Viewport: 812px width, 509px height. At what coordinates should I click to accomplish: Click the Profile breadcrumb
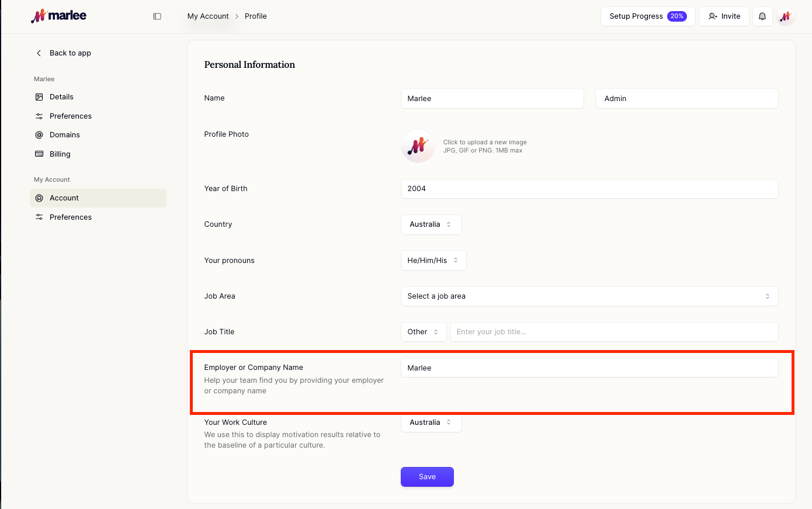pyautogui.click(x=256, y=16)
